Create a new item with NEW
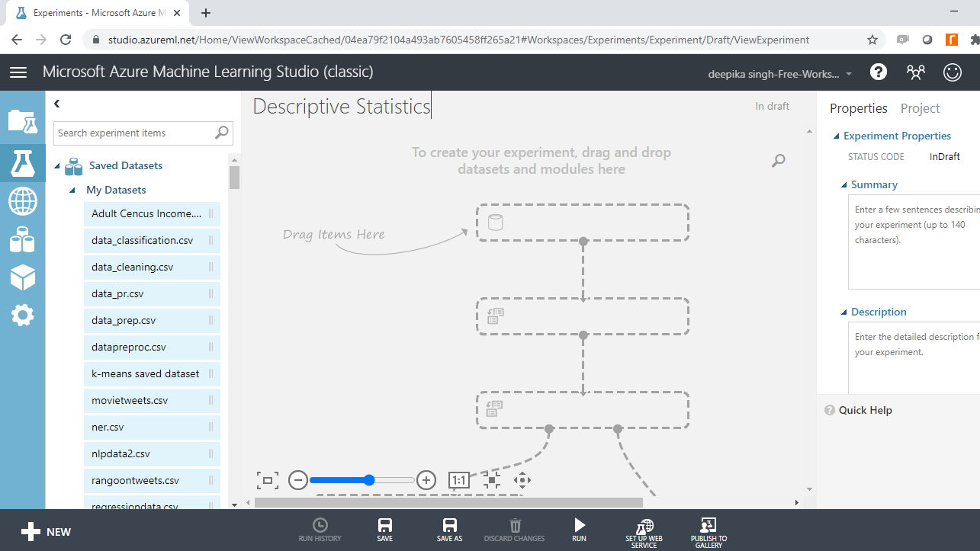 point(46,532)
